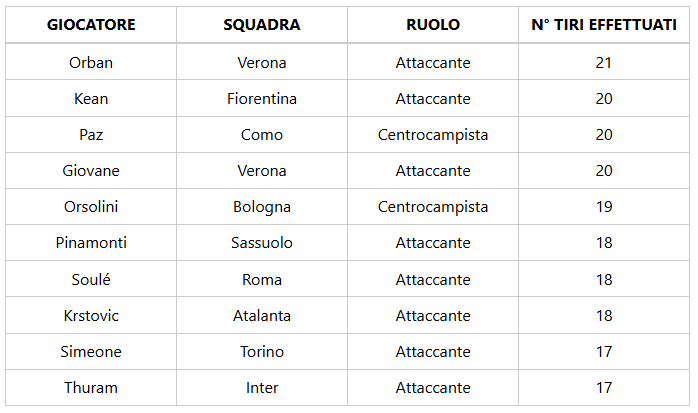698x413 pixels.
Task: Select the Roma team cell
Action: click(x=262, y=280)
